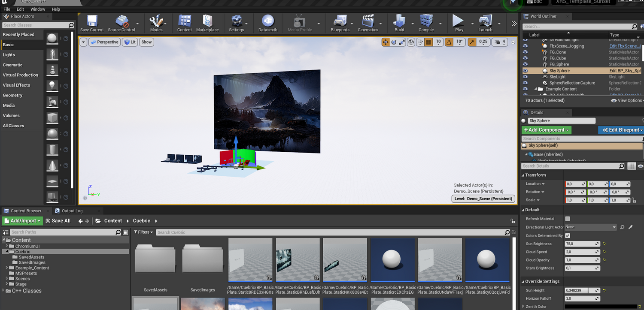Open the Modes panel from the toolbar
The image size is (644, 310).
coord(156,23)
